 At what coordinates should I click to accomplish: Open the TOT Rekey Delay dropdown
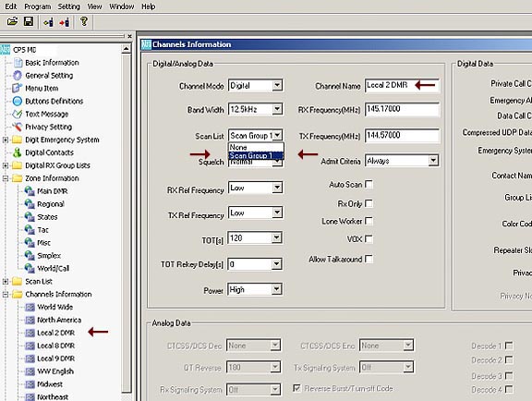pyautogui.click(x=277, y=264)
